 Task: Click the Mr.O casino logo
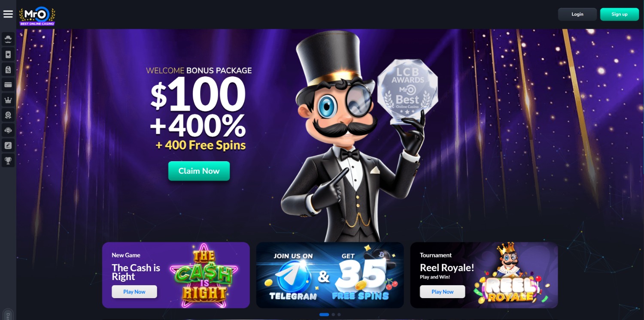click(37, 16)
